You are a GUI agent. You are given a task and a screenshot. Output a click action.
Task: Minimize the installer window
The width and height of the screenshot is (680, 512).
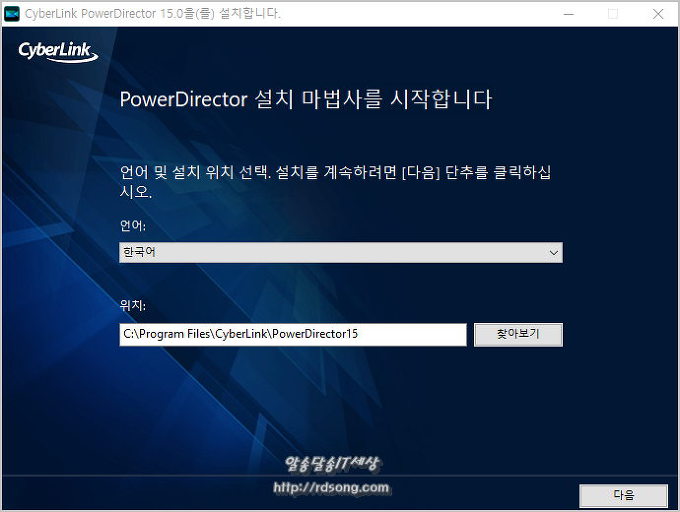coord(569,14)
